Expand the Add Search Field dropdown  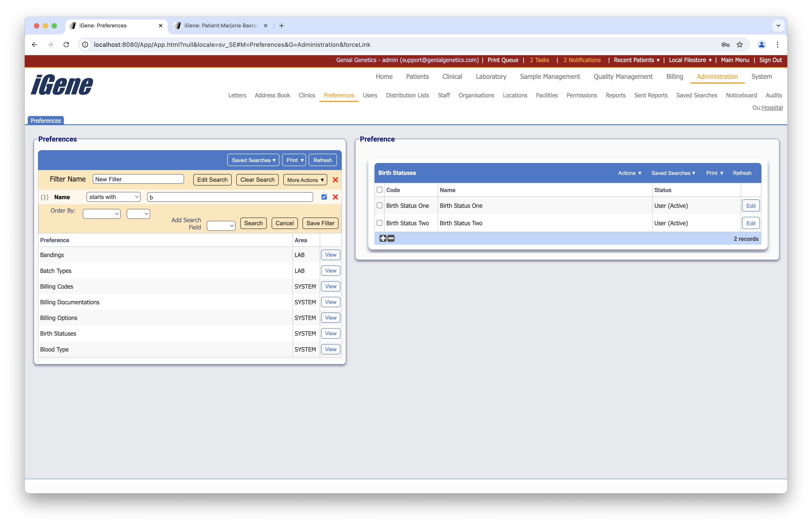pos(221,226)
